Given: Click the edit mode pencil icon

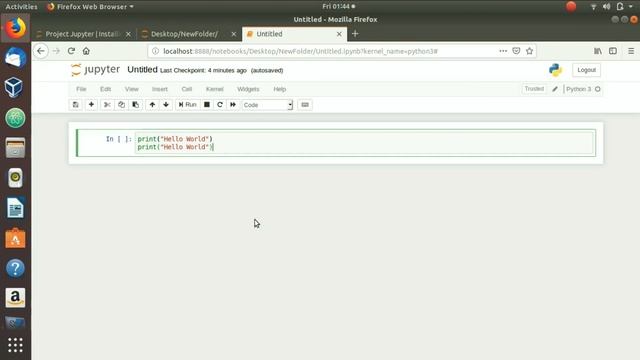Looking at the screenshot, I should 555,89.
